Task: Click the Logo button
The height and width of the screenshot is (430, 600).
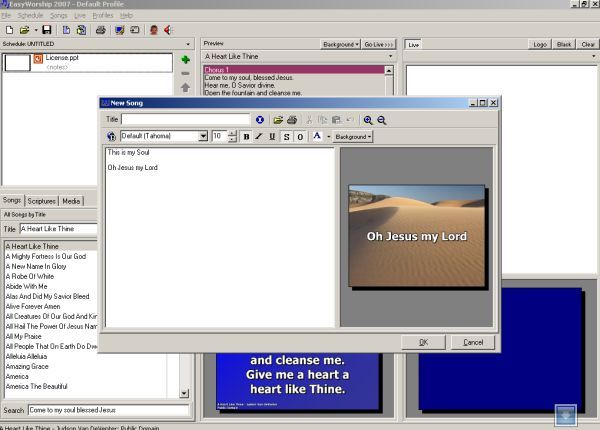Action: (540, 44)
